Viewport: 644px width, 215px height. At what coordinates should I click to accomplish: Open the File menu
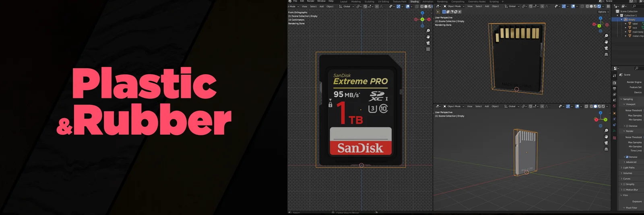coord(295,1)
